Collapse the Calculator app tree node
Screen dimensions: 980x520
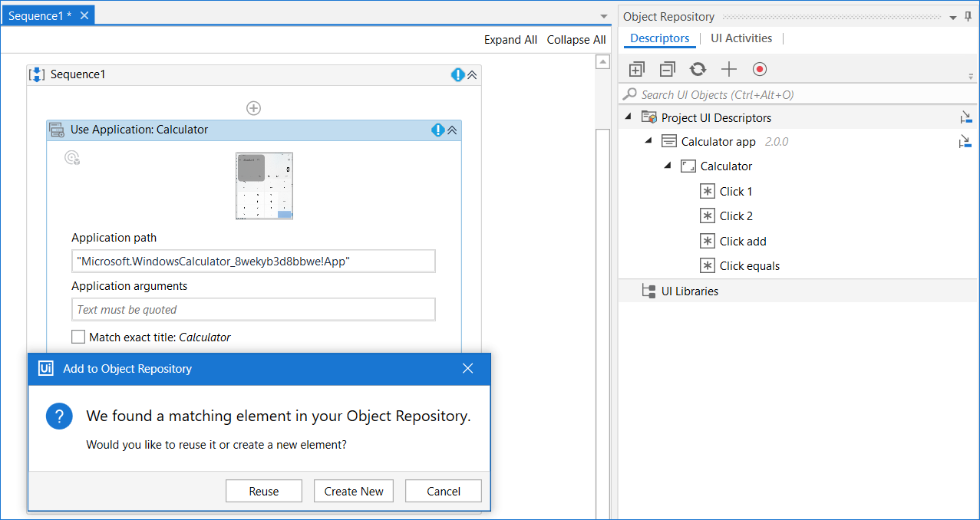click(x=648, y=141)
